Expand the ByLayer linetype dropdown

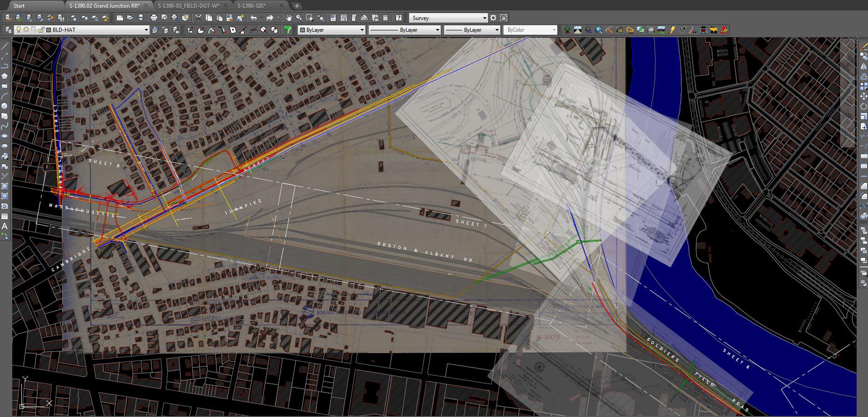point(437,30)
